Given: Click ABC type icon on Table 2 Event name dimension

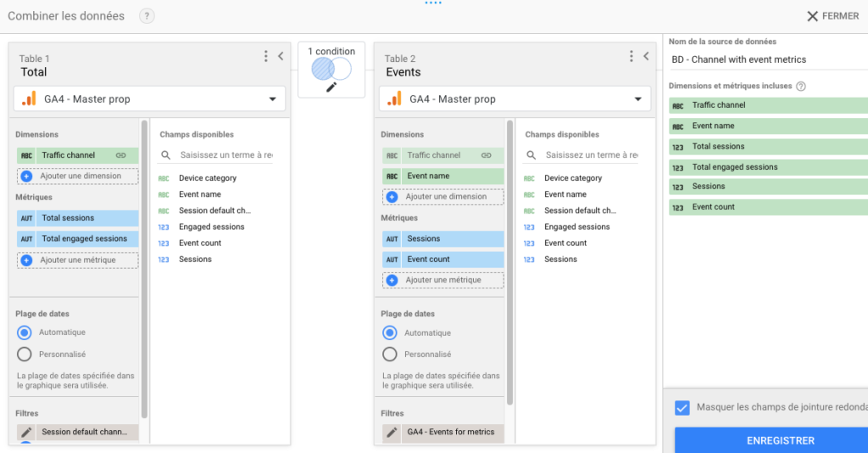Looking at the screenshot, I should point(392,176).
